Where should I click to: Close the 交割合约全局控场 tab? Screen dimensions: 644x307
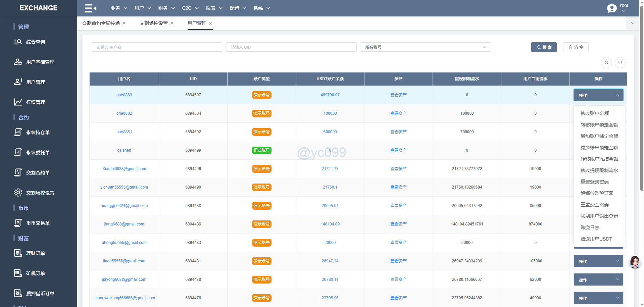pos(124,23)
